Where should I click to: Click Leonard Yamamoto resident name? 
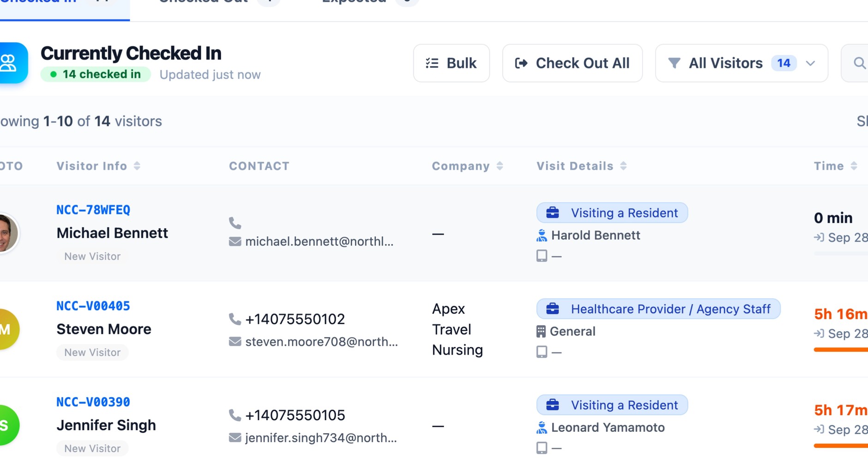(x=608, y=428)
